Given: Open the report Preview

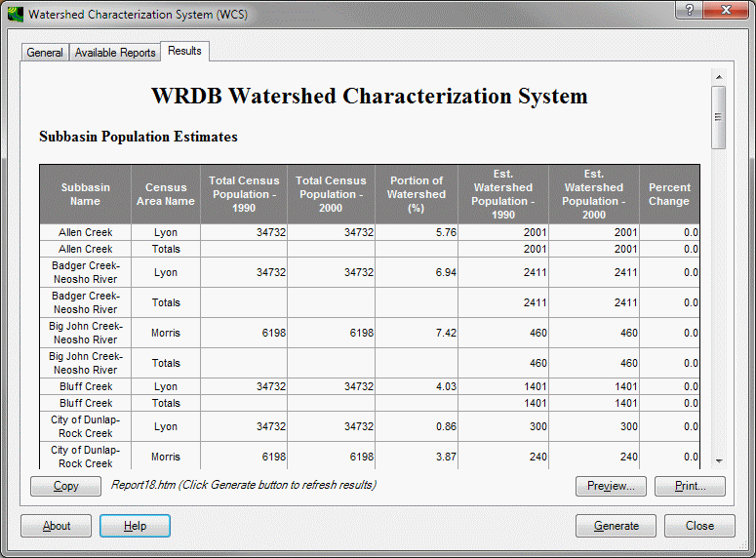Looking at the screenshot, I should pos(611,486).
